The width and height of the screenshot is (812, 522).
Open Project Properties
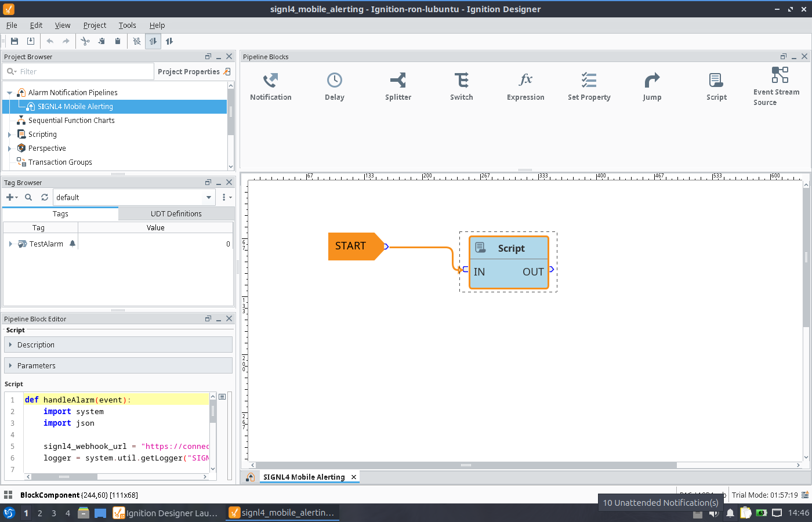(194, 72)
